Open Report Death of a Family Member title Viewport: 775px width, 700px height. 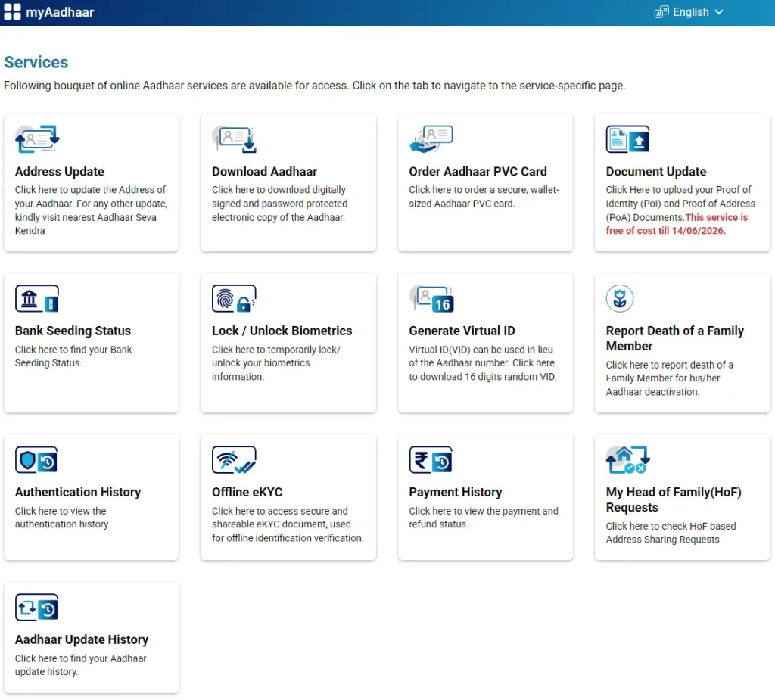pos(674,338)
